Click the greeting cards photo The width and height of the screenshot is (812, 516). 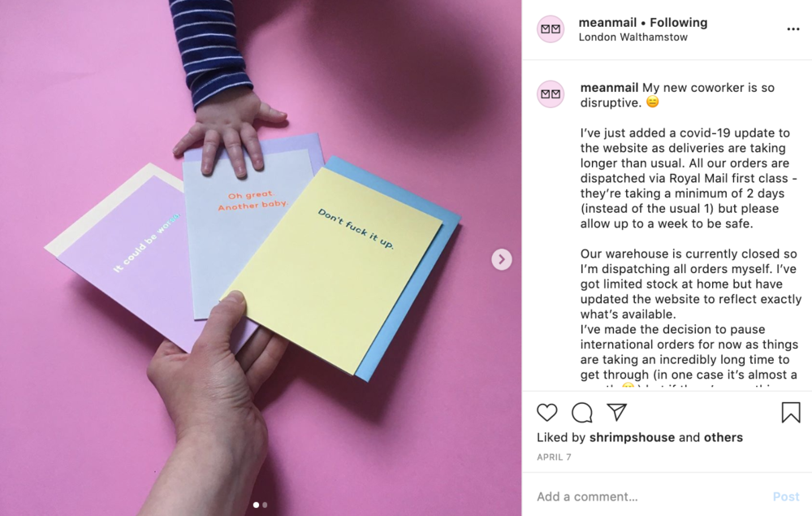coord(261,258)
